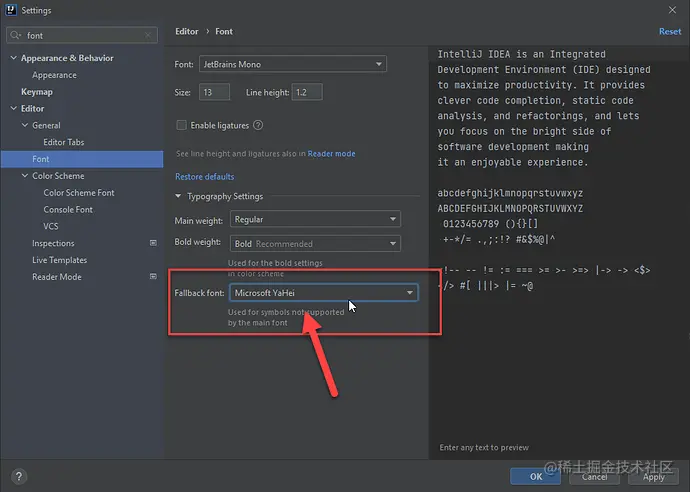Enable the ligatures checkbox
Screen dimensions: 690x492
(x=181, y=125)
